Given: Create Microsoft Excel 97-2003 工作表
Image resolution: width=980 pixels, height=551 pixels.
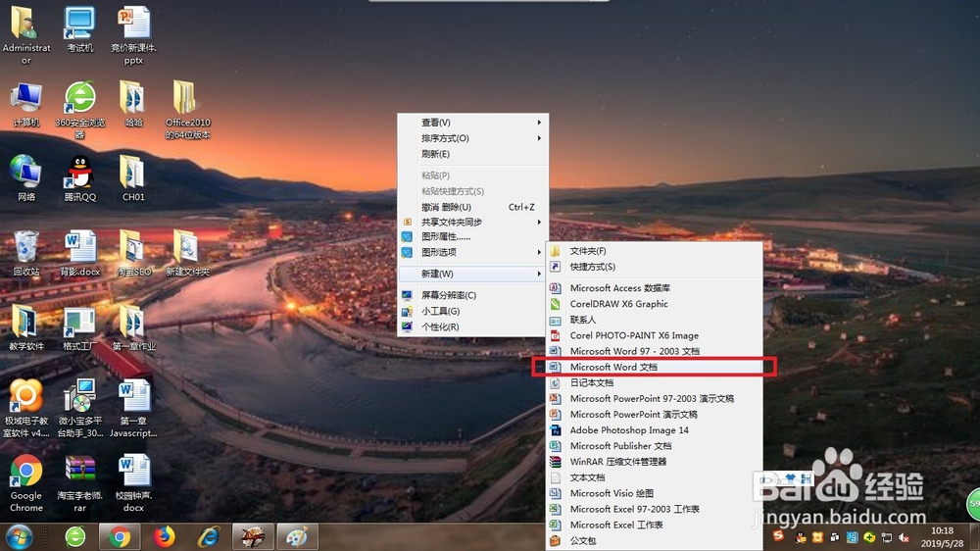Looking at the screenshot, I should click(655, 509).
